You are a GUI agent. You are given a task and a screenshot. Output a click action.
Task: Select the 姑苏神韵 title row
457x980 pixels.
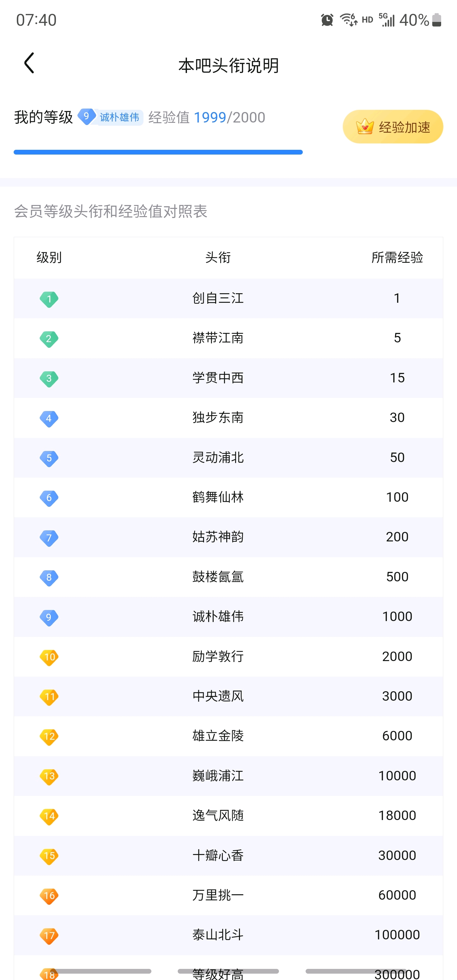229,537
